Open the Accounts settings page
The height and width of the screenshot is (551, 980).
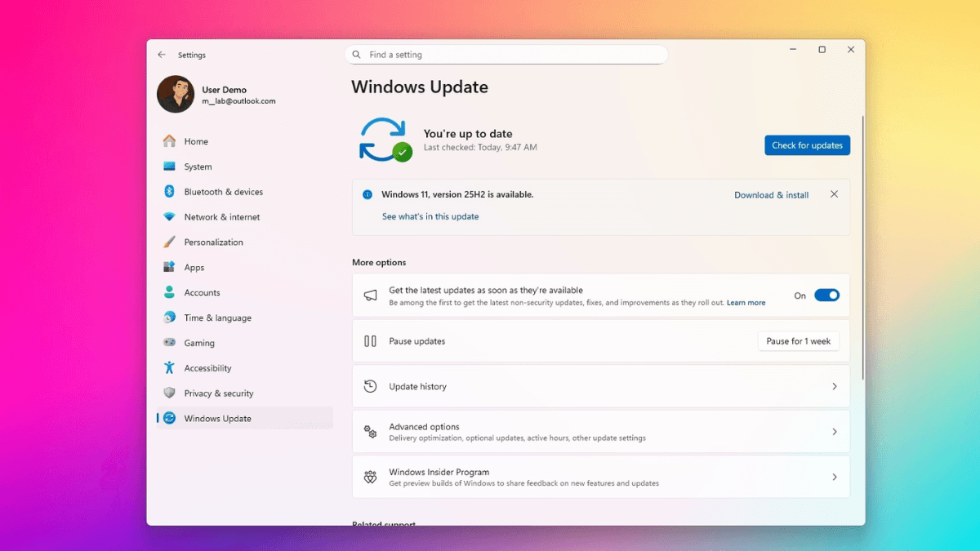click(202, 293)
